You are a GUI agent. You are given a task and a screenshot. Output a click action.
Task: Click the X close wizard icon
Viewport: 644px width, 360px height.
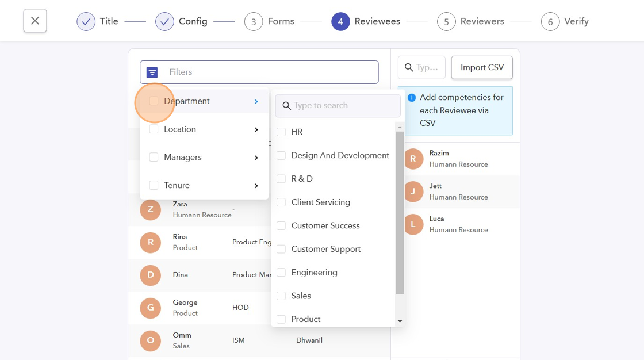click(35, 21)
